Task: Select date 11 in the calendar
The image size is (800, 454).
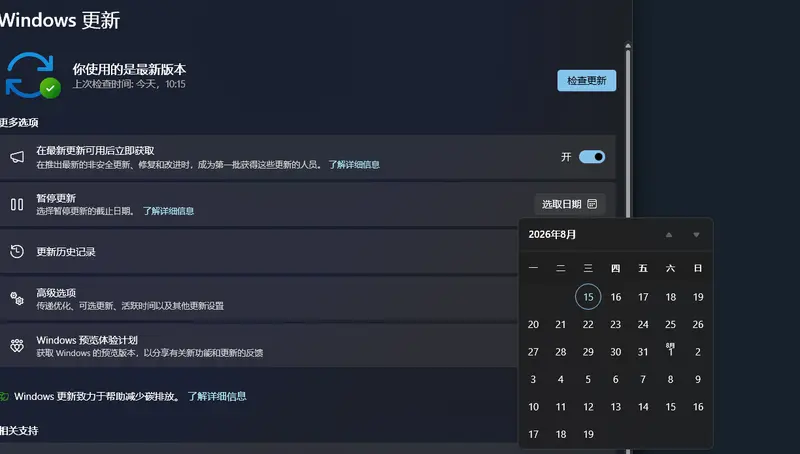Action: 561,407
